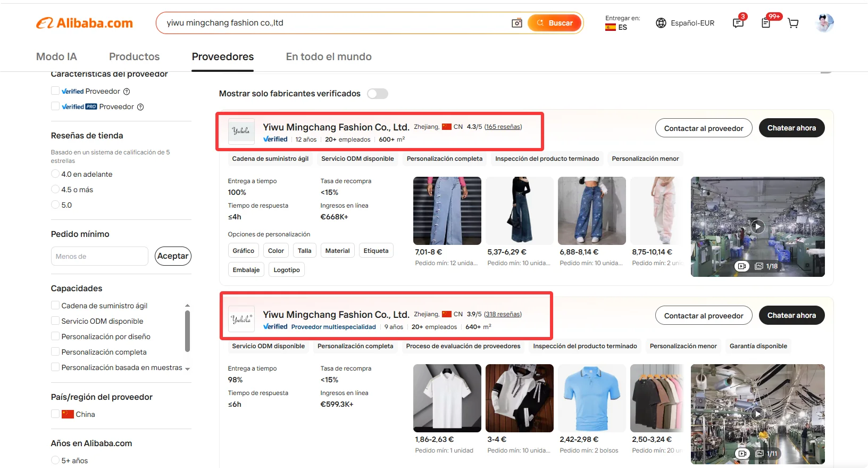Click the Spain flag delivery icon

(611, 28)
